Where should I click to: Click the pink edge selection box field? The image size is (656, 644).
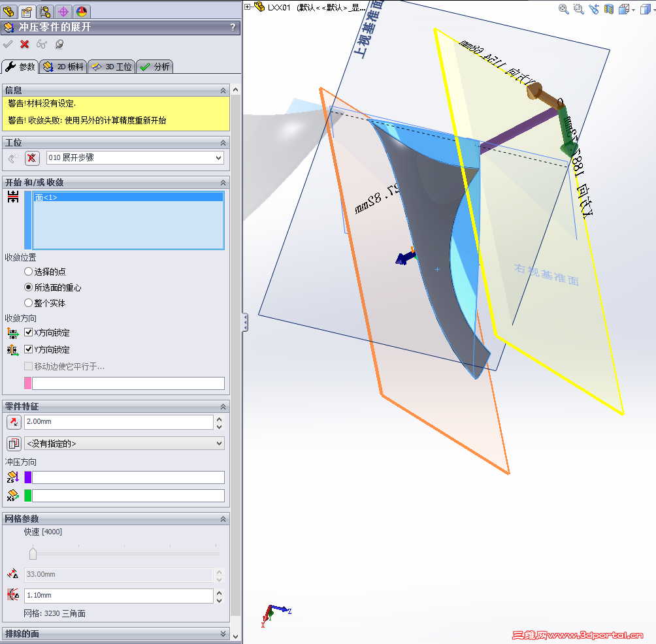128,383
